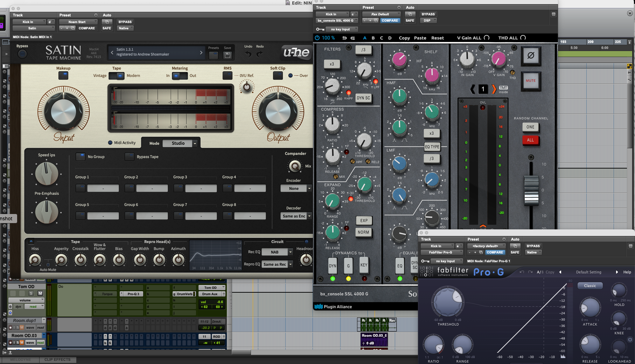The width and height of the screenshot is (635, 364).
Task: Click Satin's Undo arrow icon
Action: tap(248, 53)
